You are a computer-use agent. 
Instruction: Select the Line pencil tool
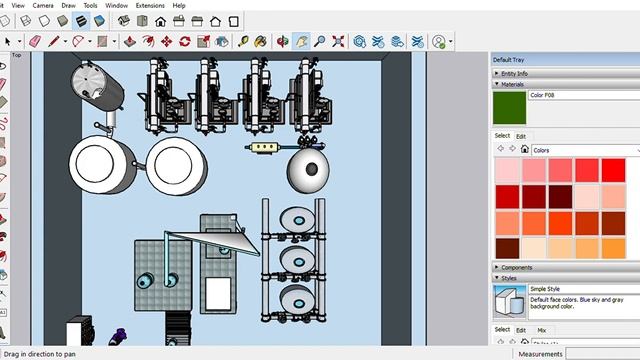[54, 41]
